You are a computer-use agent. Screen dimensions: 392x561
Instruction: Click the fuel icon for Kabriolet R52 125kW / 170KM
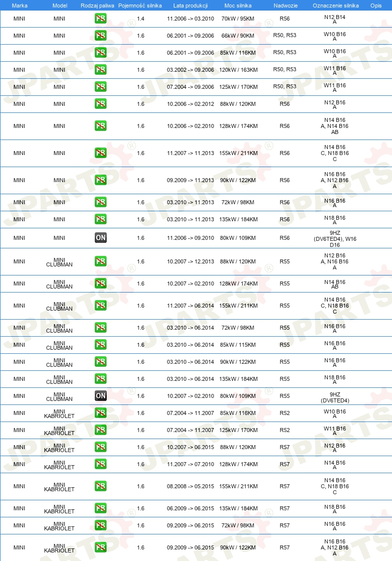pyautogui.click(x=100, y=430)
